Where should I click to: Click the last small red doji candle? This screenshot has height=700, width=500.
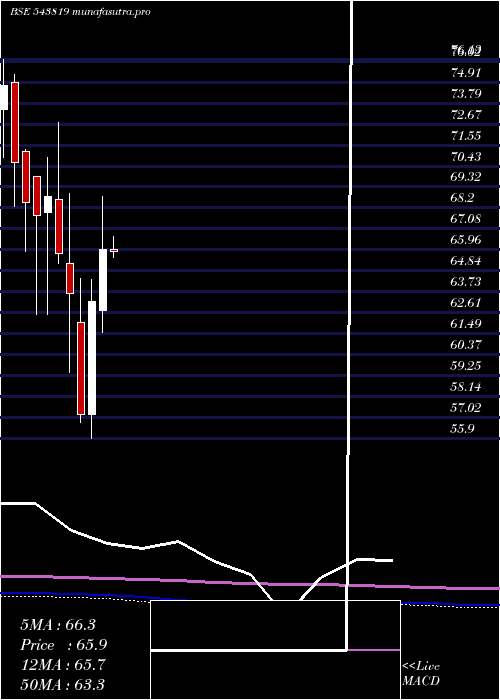click(114, 250)
